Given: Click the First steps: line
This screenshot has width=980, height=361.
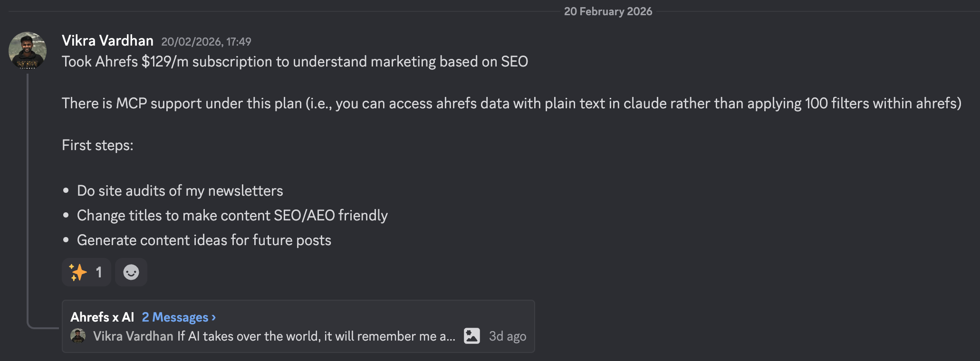Looking at the screenshot, I should [97, 145].
